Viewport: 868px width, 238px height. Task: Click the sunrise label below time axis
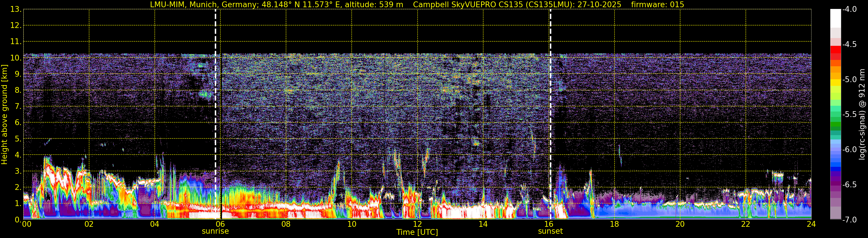215,231
